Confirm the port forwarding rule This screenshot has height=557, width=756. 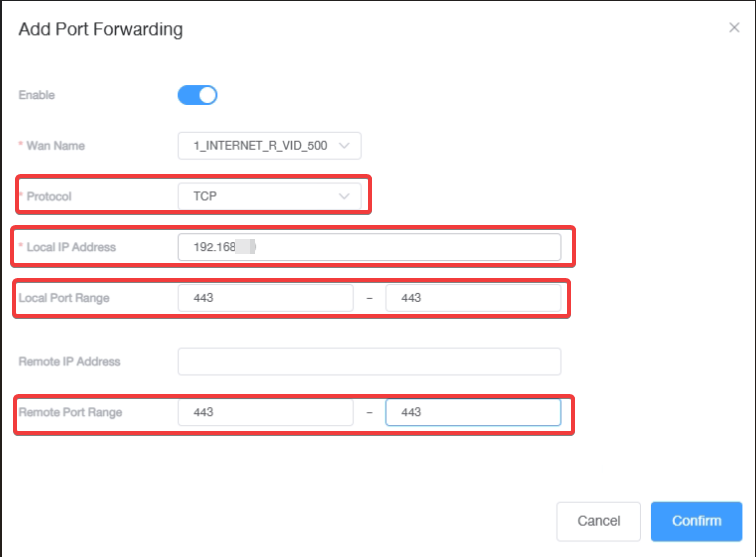click(696, 521)
